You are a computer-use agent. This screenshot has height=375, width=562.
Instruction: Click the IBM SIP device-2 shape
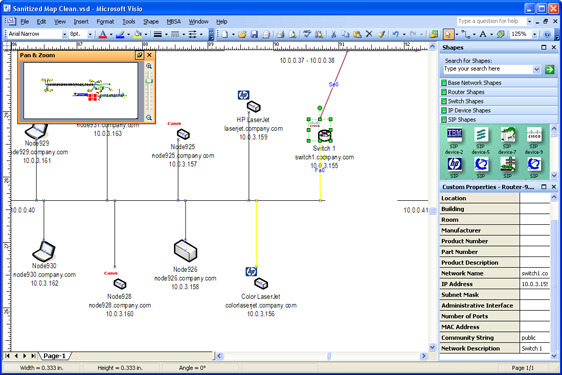454,141
